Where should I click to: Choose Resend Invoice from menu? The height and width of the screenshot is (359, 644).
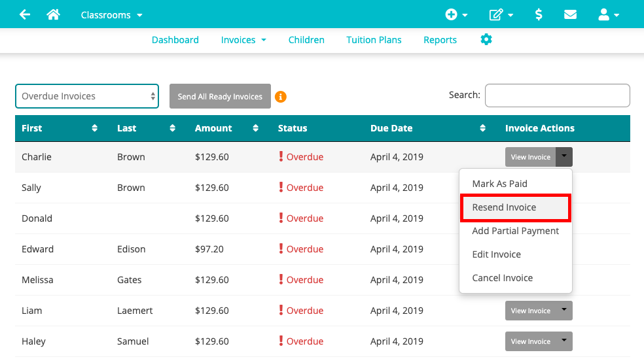click(x=516, y=207)
